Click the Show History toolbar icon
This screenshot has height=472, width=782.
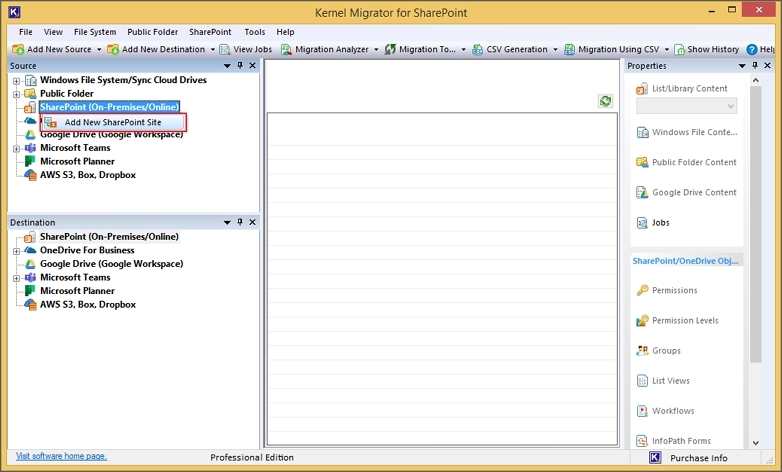point(679,49)
